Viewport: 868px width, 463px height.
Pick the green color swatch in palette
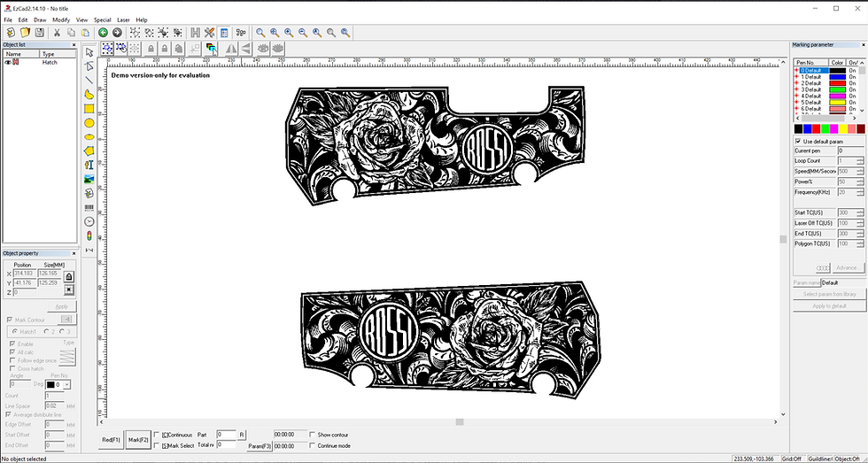[825, 129]
